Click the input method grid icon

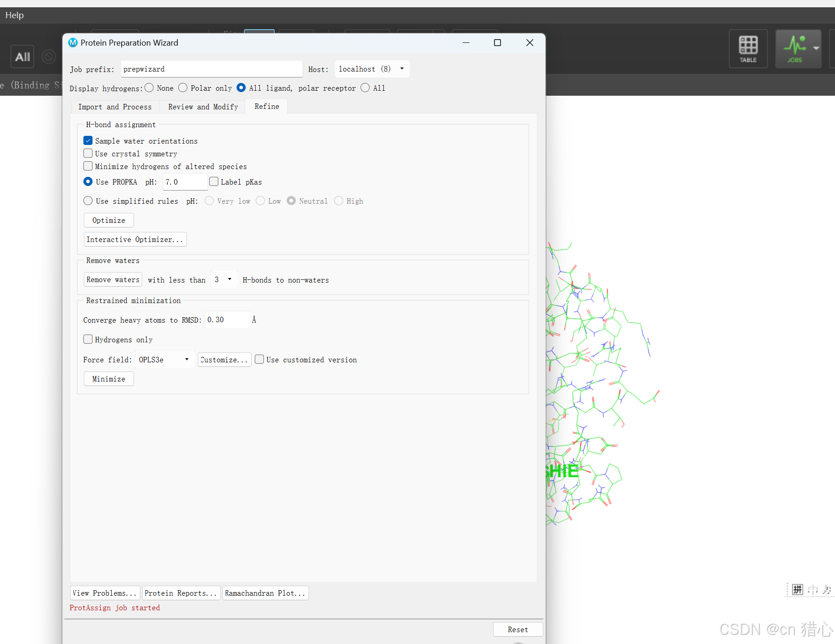click(797, 589)
